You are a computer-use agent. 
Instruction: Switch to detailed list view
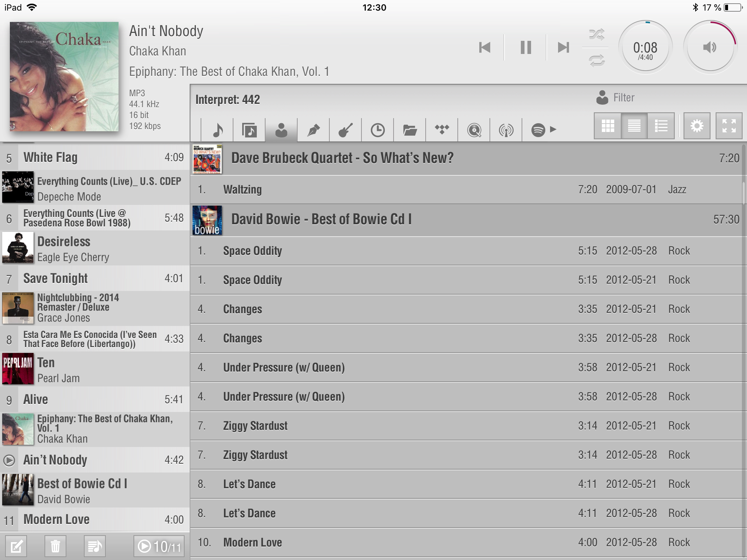pyautogui.click(x=661, y=126)
